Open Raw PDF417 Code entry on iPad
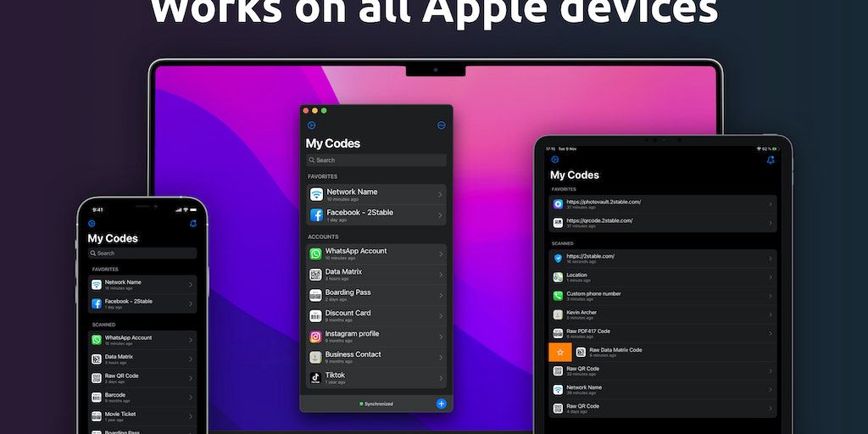The height and width of the screenshot is (434, 868). [663, 333]
